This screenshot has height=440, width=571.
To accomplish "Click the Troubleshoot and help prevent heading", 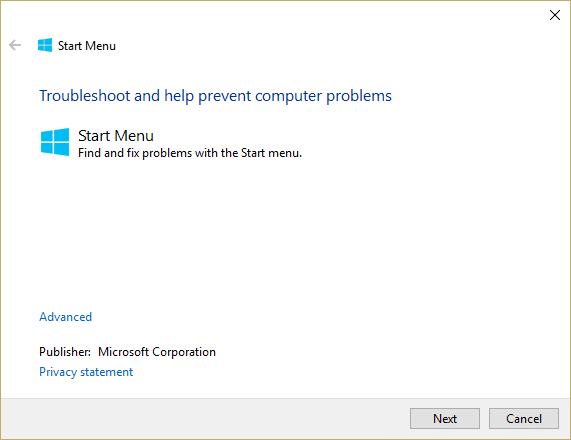I will coord(215,96).
